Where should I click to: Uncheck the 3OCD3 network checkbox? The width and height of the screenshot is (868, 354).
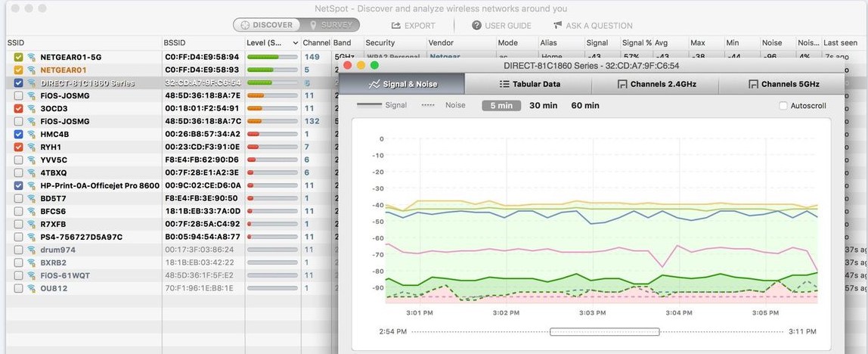click(x=18, y=108)
